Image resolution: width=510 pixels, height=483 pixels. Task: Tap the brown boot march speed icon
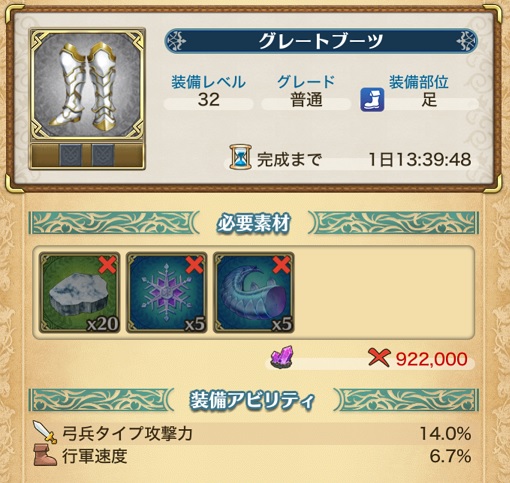(45, 455)
